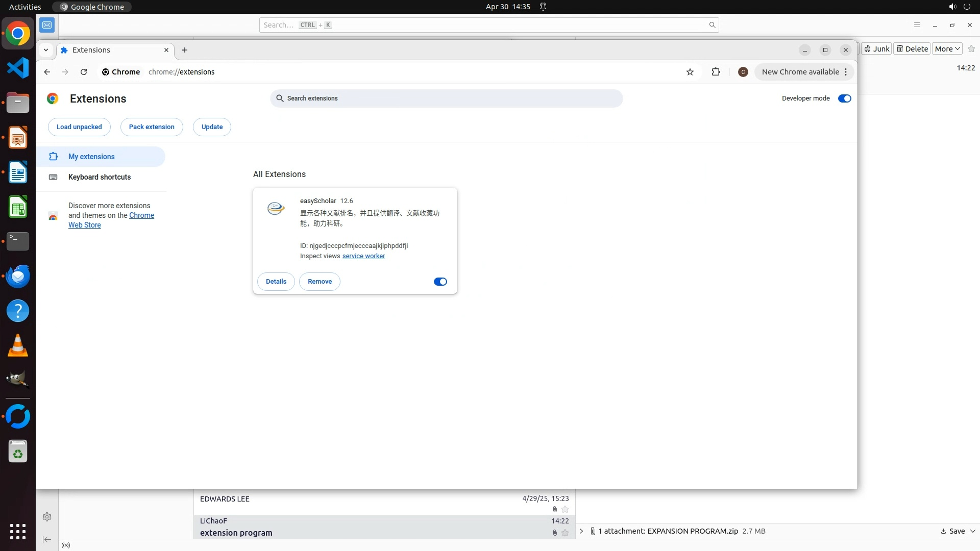Open Thunderbird settings gear icon
The height and width of the screenshot is (551, 980).
pyautogui.click(x=47, y=517)
